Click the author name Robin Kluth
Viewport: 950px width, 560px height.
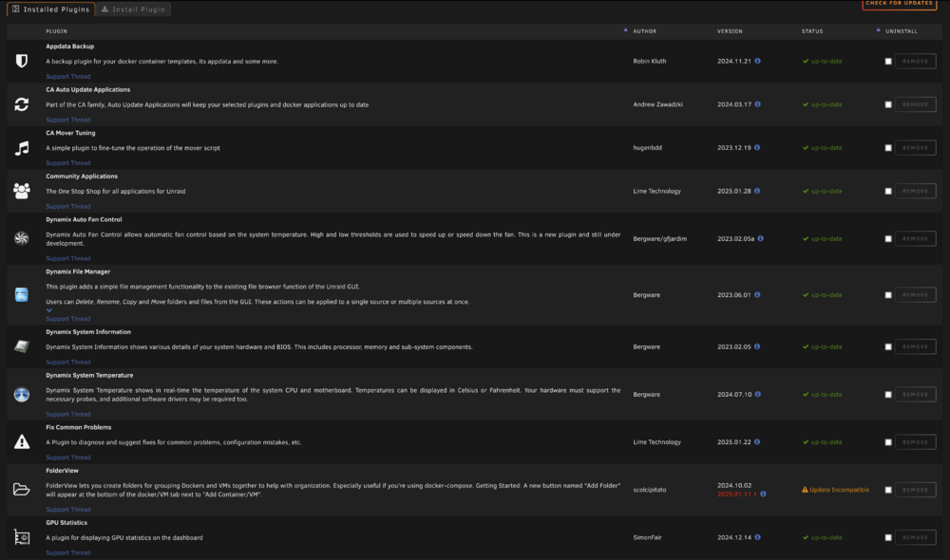[650, 61]
